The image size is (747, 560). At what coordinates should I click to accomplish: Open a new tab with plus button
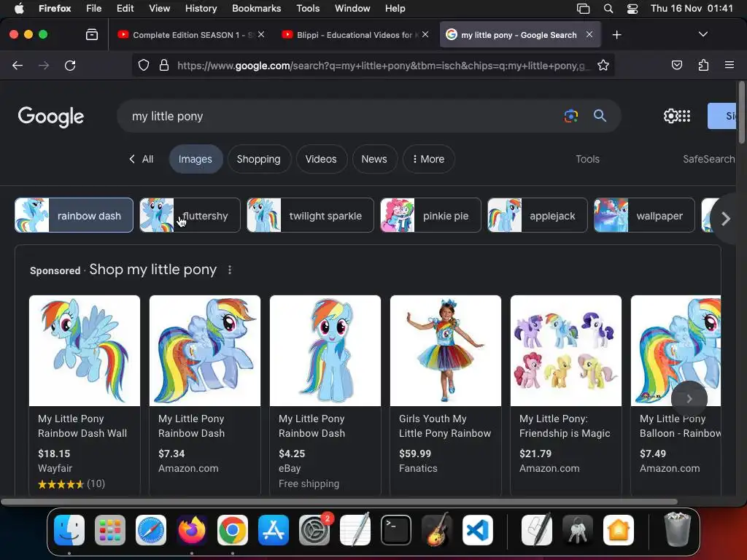click(616, 35)
